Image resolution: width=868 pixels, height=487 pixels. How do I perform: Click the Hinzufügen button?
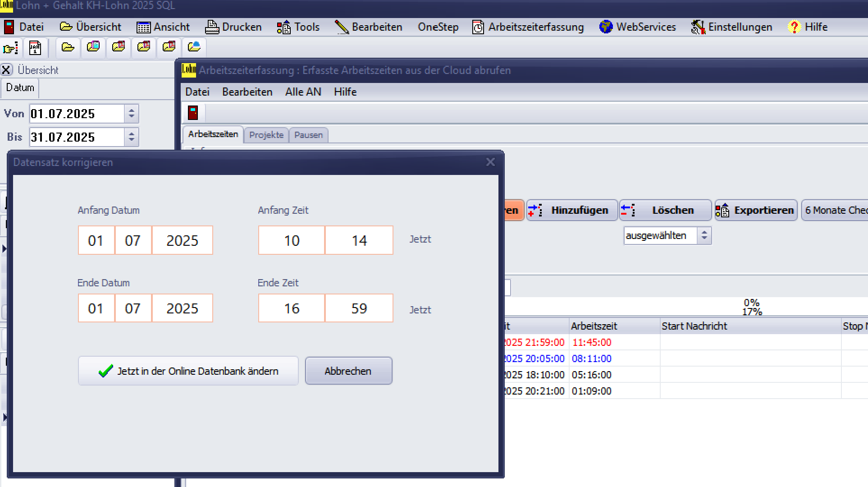click(572, 210)
